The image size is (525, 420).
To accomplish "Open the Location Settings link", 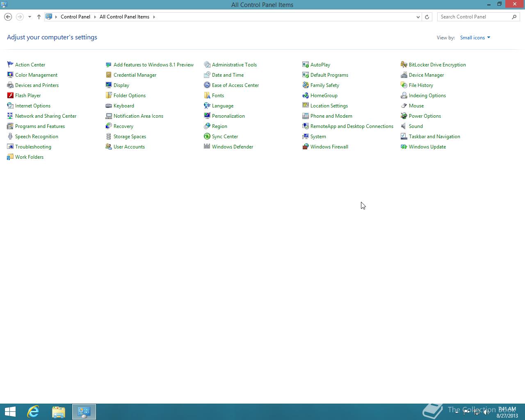I will click(329, 106).
